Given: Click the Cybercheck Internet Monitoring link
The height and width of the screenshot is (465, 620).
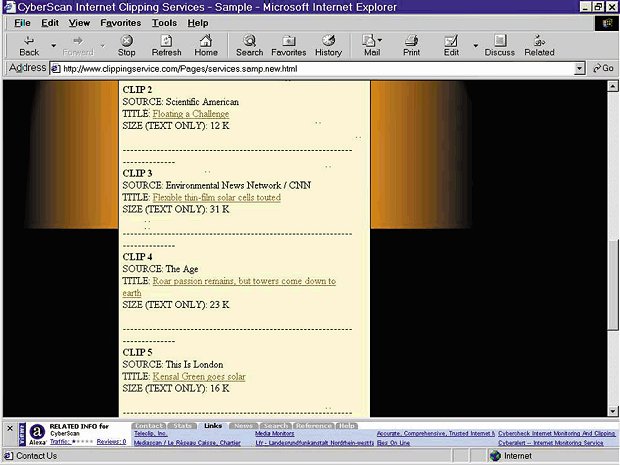Looking at the screenshot, I should (x=557, y=434).
